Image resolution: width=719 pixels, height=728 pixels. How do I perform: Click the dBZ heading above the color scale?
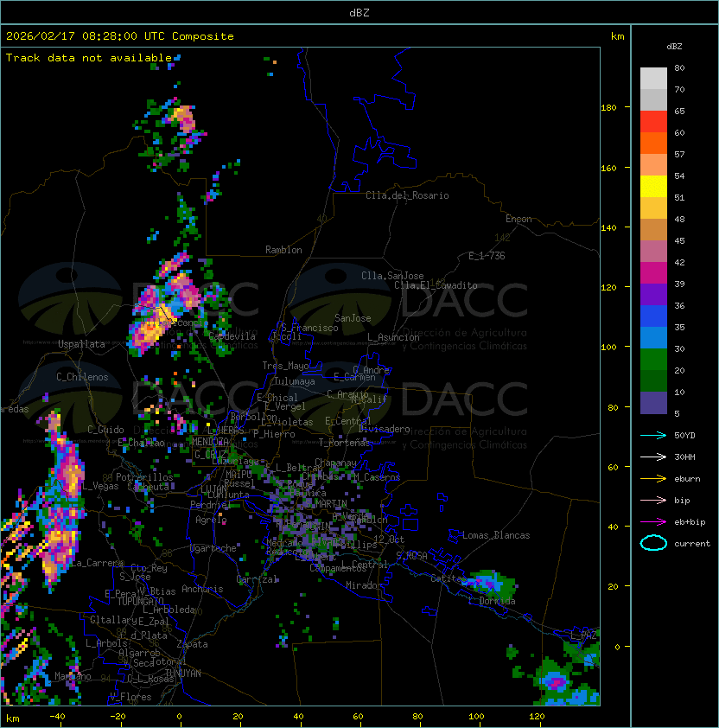[x=674, y=47]
